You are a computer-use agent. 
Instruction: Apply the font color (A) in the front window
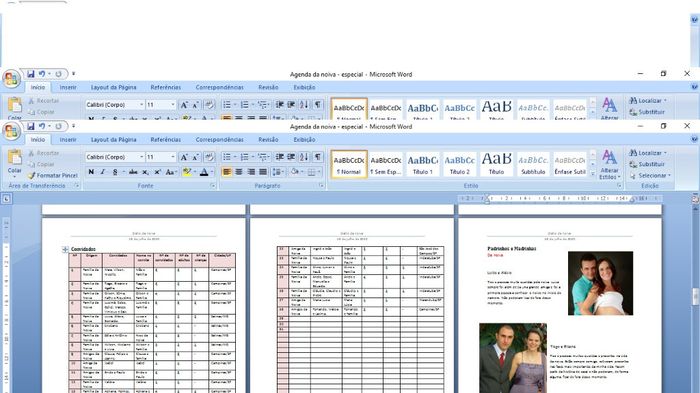point(204,172)
